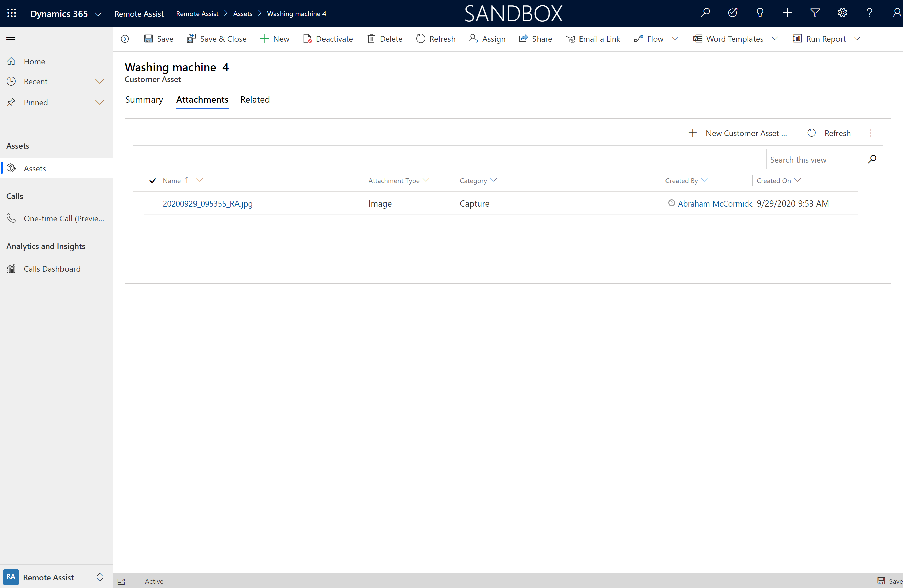Click the Deactivate icon button
Screen dimensions: 903x588
click(x=307, y=39)
